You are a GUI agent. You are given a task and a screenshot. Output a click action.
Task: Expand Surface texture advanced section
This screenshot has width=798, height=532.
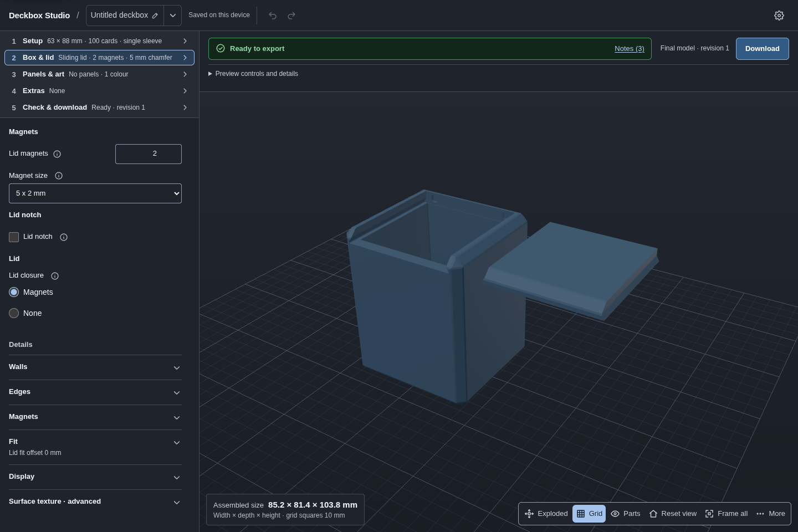[95, 502]
